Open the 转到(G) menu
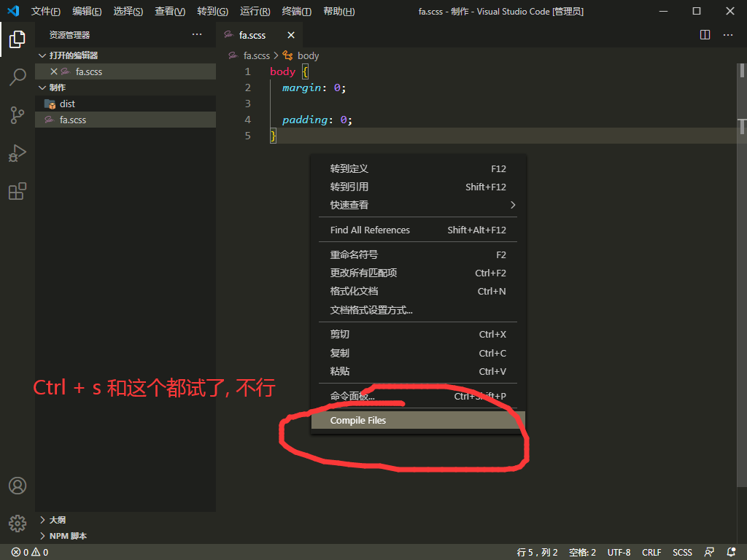This screenshot has height=560, width=747. (212, 11)
